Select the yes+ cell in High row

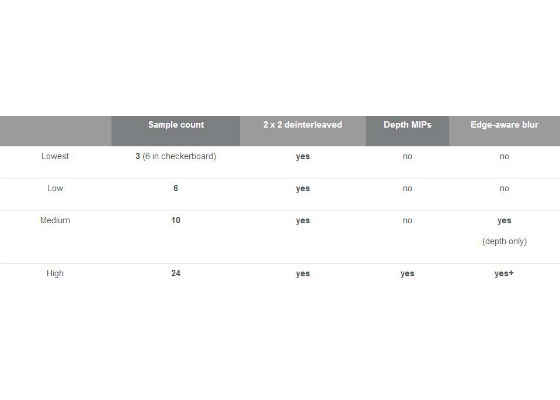tap(504, 274)
